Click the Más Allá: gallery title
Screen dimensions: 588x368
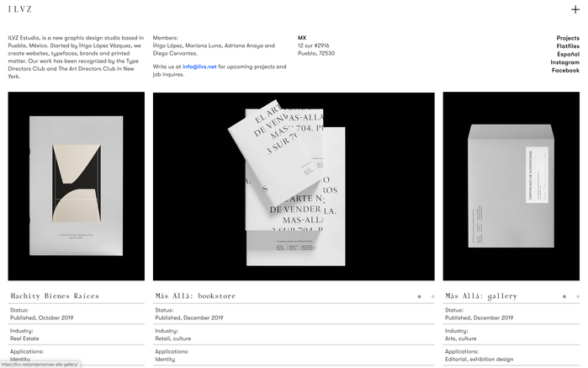[x=481, y=296]
